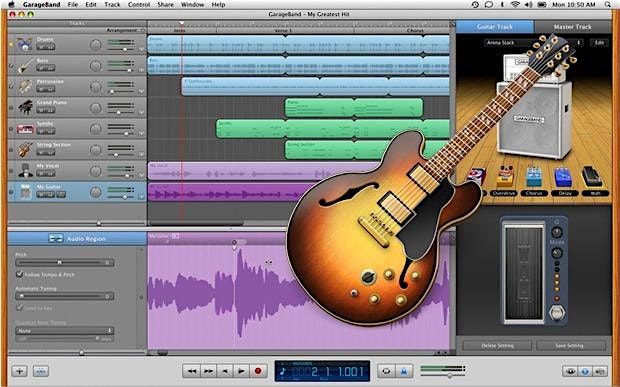Open the File menu

73,4
